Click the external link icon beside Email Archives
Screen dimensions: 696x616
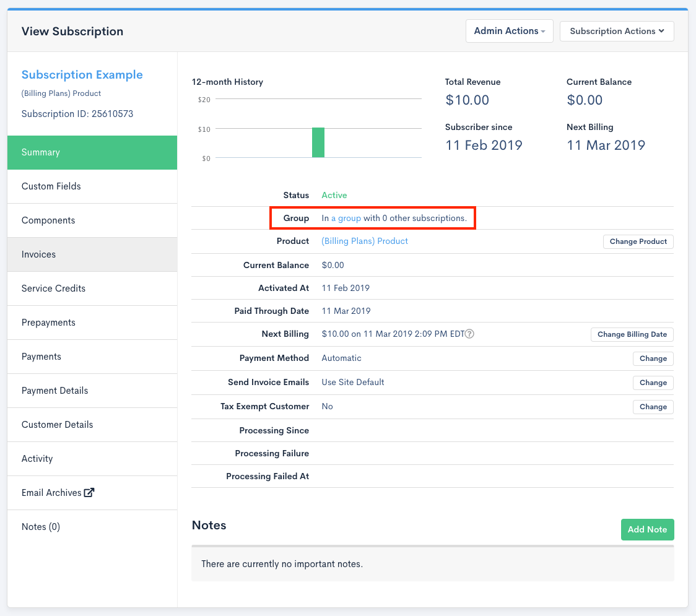coord(89,493)
